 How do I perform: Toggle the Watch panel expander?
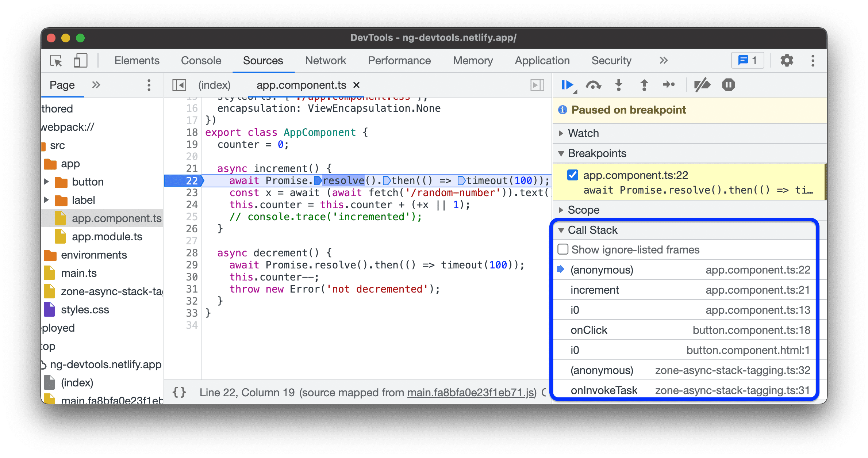tap(565, 133)
